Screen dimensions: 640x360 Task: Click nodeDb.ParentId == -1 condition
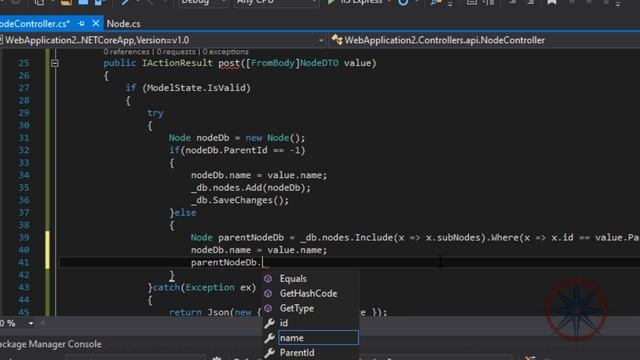pos(242,150)
